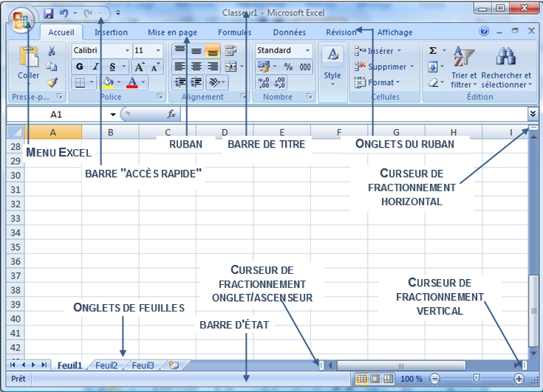Image resolution: width=543 pixels, height=392 pixels.
Task: Expand the formula bar
Action: (533, 113)
